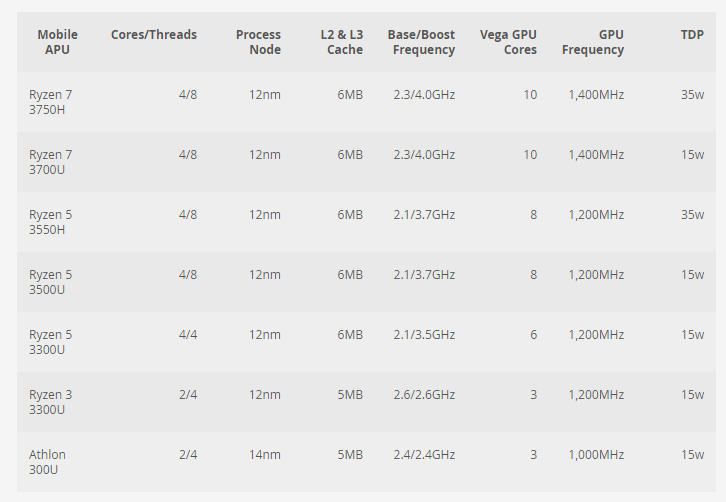The image size is (726, 502).
Task: Click the 2.1/3.5GHz frequency cell
Action: pyautogui.click(x=424, y=335)
